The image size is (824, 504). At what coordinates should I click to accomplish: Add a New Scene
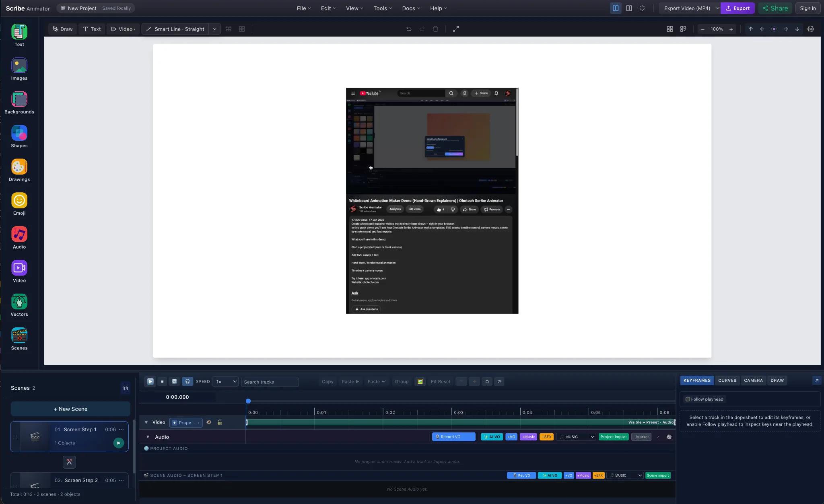(x=70, y=409)
